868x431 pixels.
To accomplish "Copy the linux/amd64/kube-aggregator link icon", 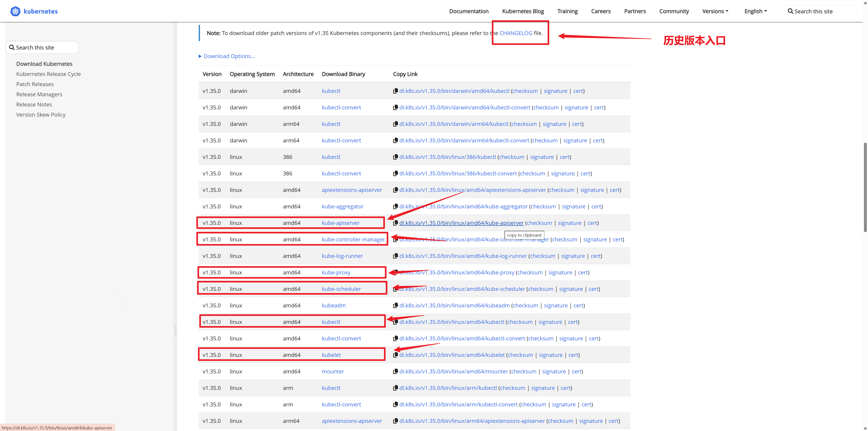I will 395,207.
